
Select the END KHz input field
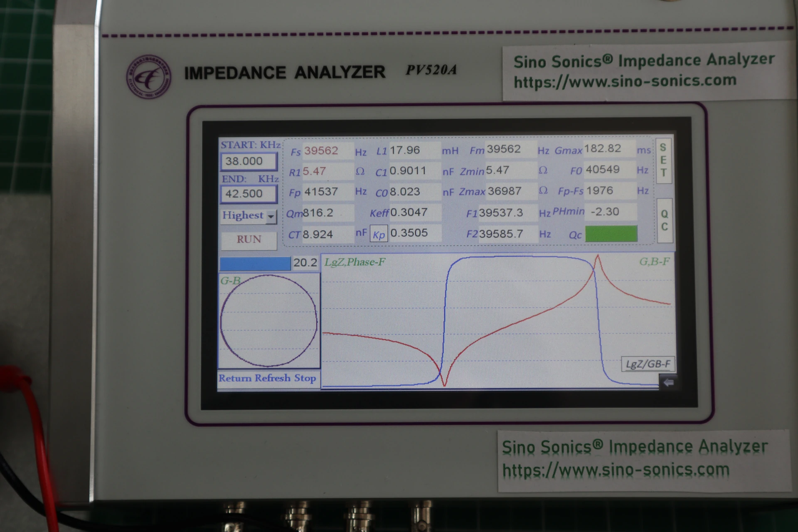[249, 194]
